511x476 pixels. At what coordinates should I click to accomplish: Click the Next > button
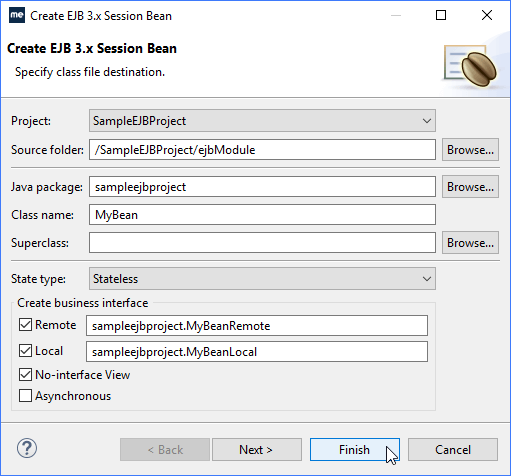(257, 450)
